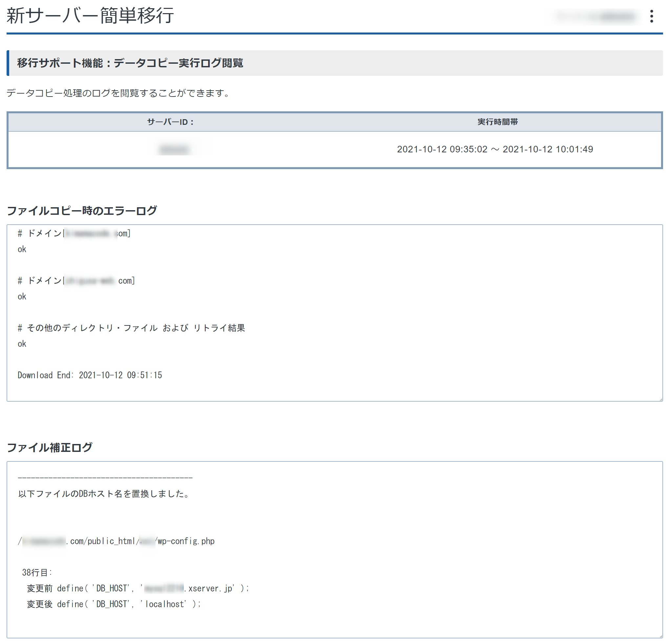Screen dimensions: 666x644
Task: Click the ok line below the second ドメイン
Action: pyautogui.click(x=22, y=297)
